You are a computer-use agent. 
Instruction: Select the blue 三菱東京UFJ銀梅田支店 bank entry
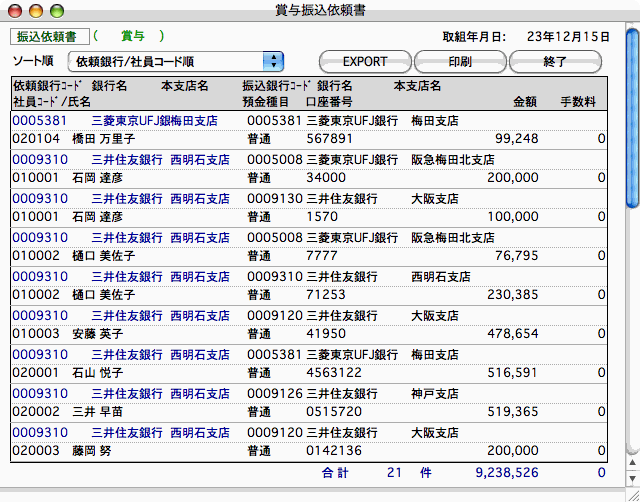pyautogui.click(x=160, y=120)
